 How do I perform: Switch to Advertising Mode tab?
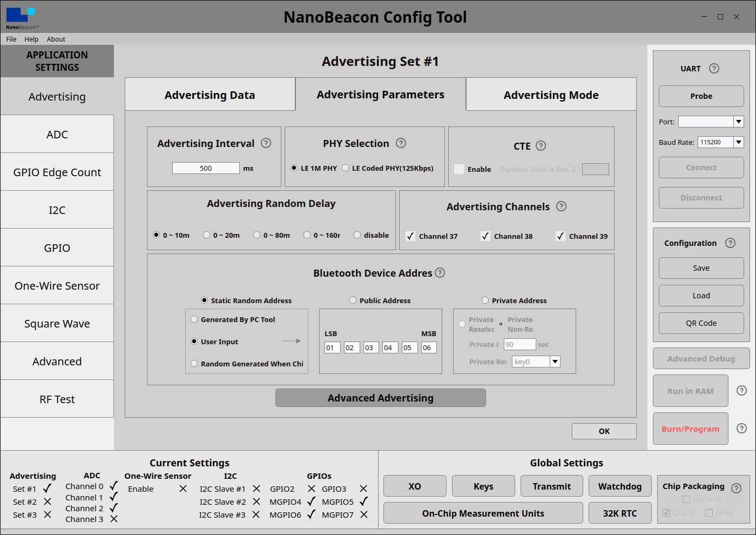(551, 95)
